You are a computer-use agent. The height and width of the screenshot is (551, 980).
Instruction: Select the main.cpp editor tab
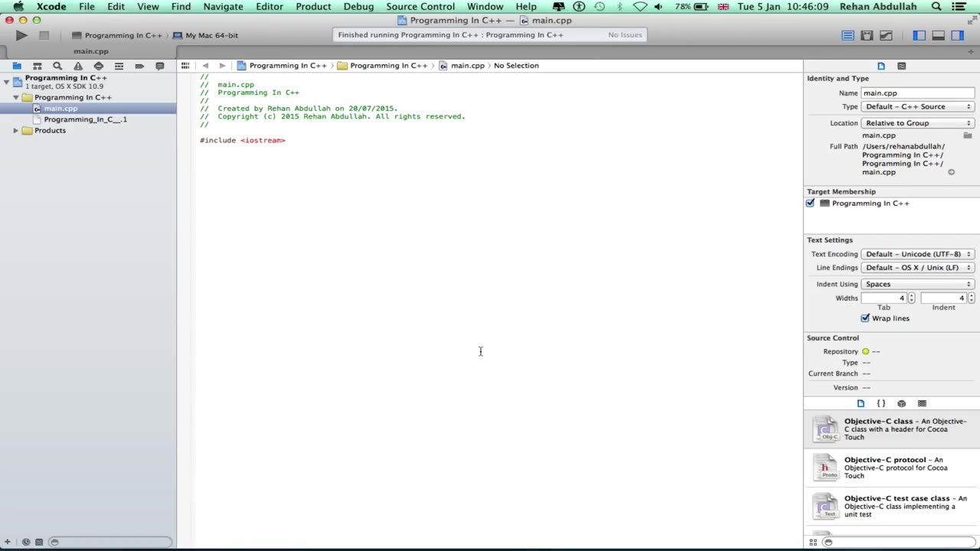point(91,51)
